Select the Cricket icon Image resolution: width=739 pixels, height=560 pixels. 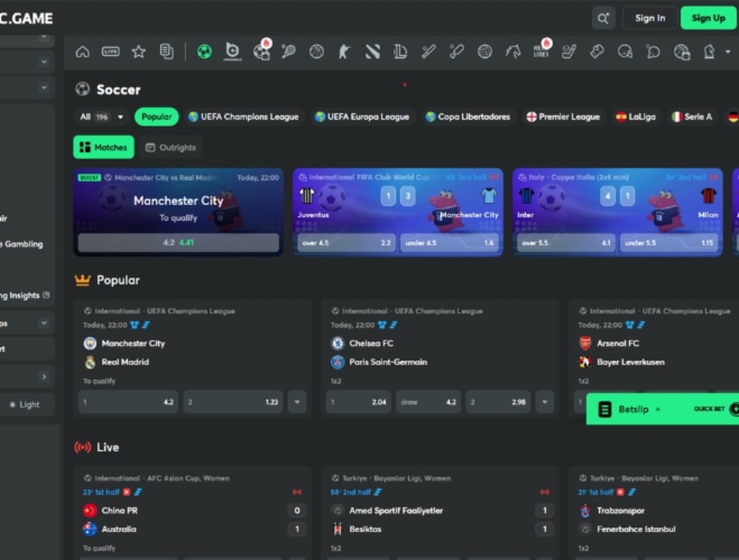point(456,51)
